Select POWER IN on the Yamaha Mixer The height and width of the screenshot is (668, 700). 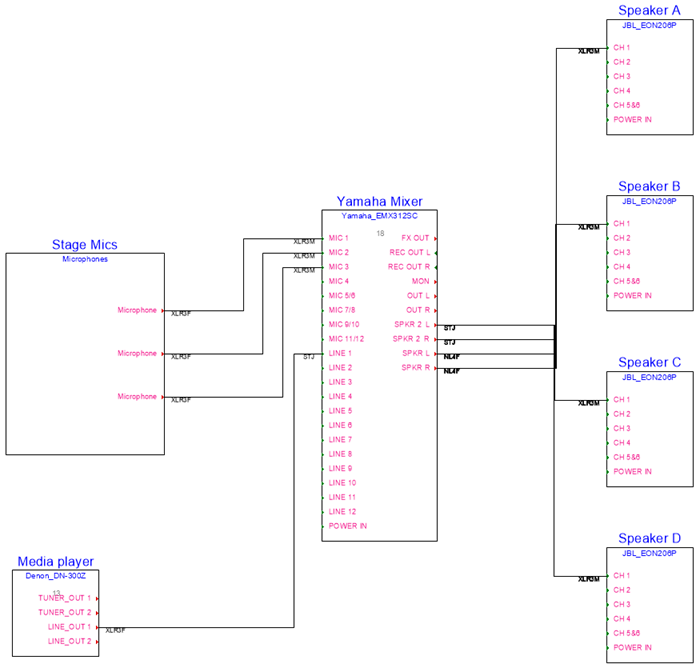[347, 526]
